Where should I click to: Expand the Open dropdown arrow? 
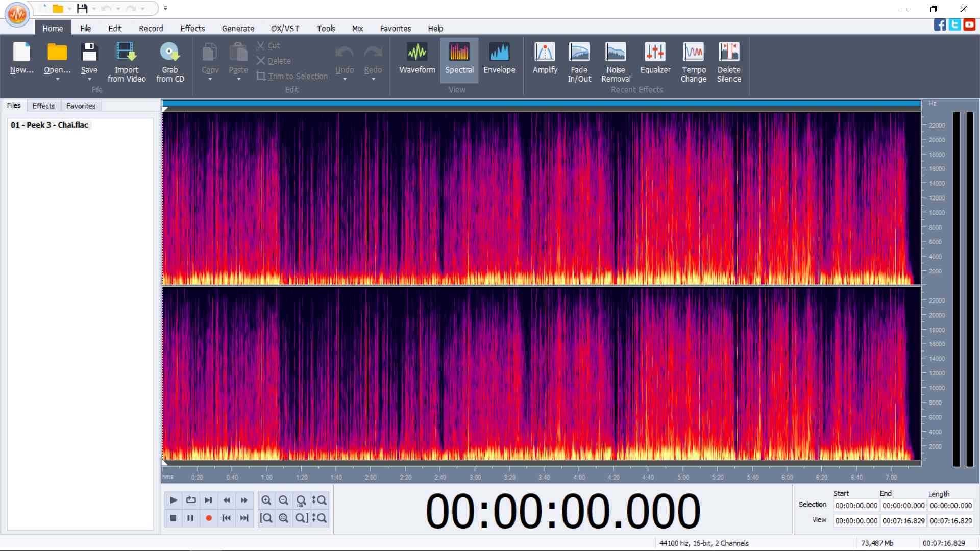click(x=57, y=80)
